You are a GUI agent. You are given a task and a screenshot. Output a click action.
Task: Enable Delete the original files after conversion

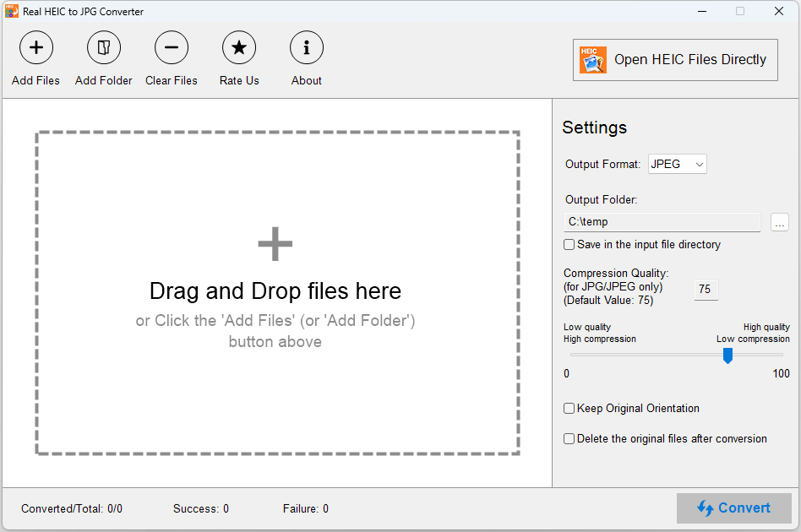click(x=569, y=438)
